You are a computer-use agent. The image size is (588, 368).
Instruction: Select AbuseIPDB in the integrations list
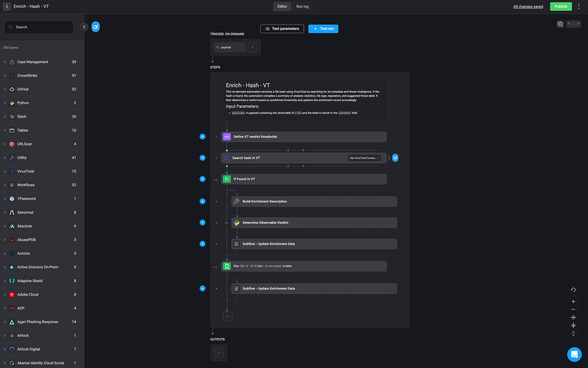[x=42, y=240]
